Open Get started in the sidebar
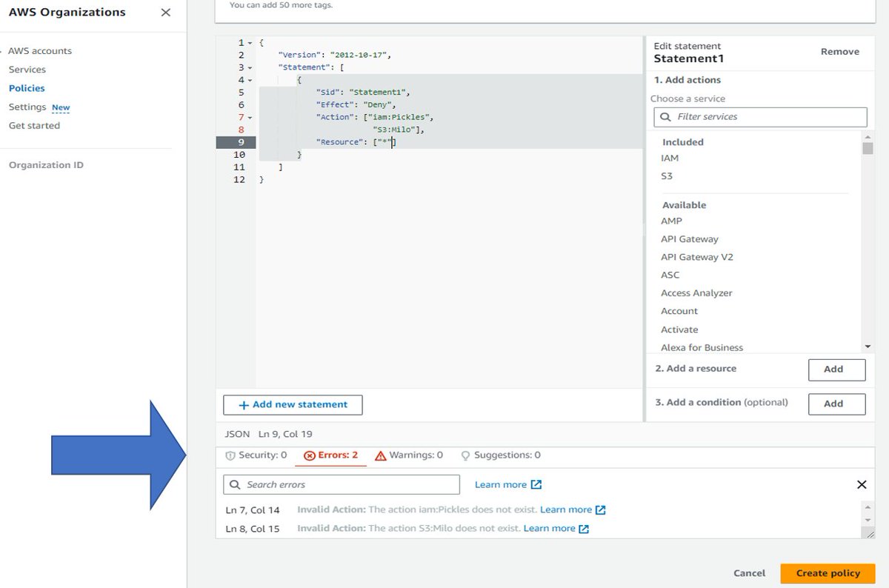The height and width of the screenshot is (588, 889). point(34,125)
